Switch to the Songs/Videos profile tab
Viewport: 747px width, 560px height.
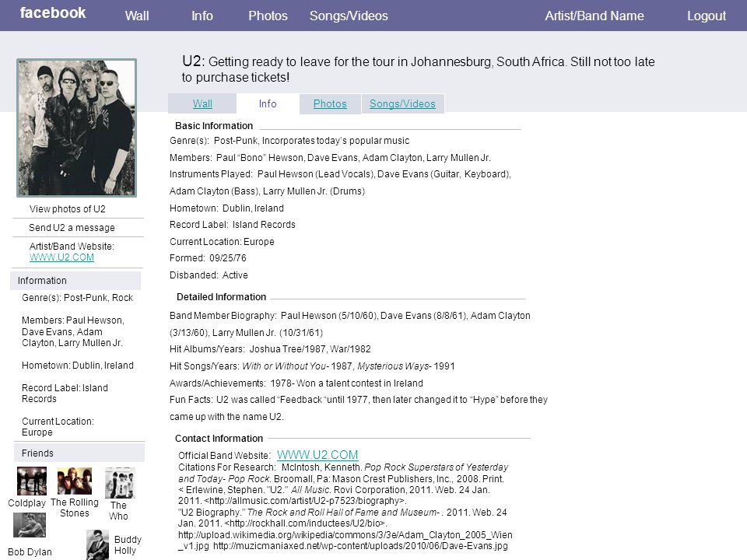(x=402, y=103)
